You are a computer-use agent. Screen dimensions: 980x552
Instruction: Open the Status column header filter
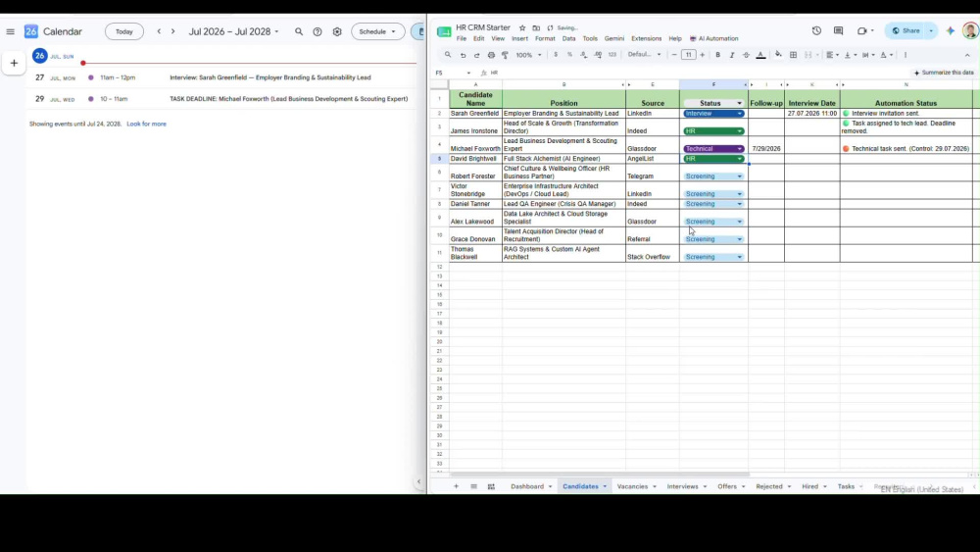pyautogui.click(x=739, y=103)
